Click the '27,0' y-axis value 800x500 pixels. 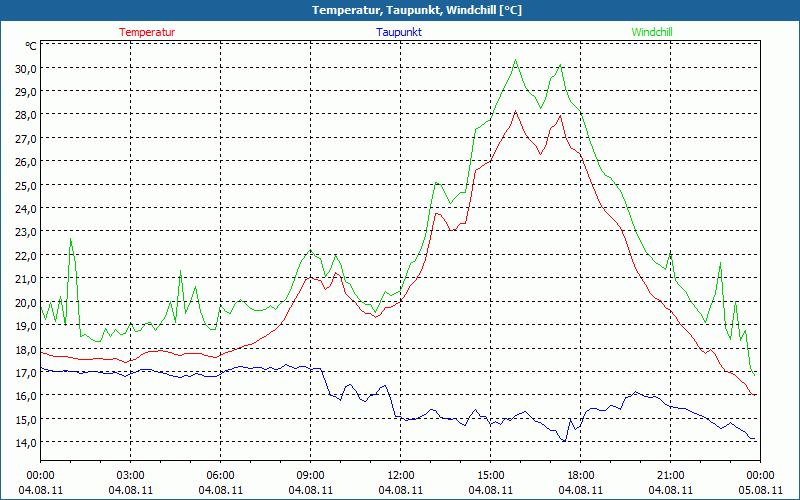pos(26,138)
